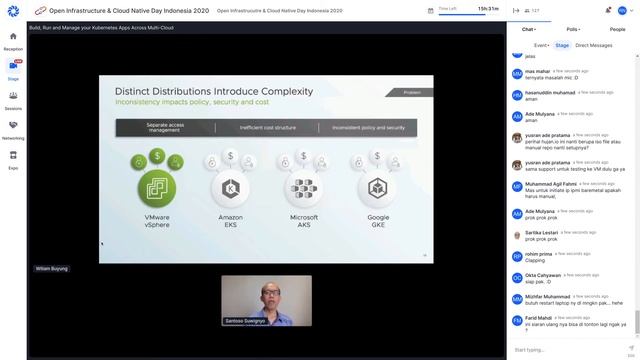Click Sartika Lestari's avatar photo

tap(517, 235)
